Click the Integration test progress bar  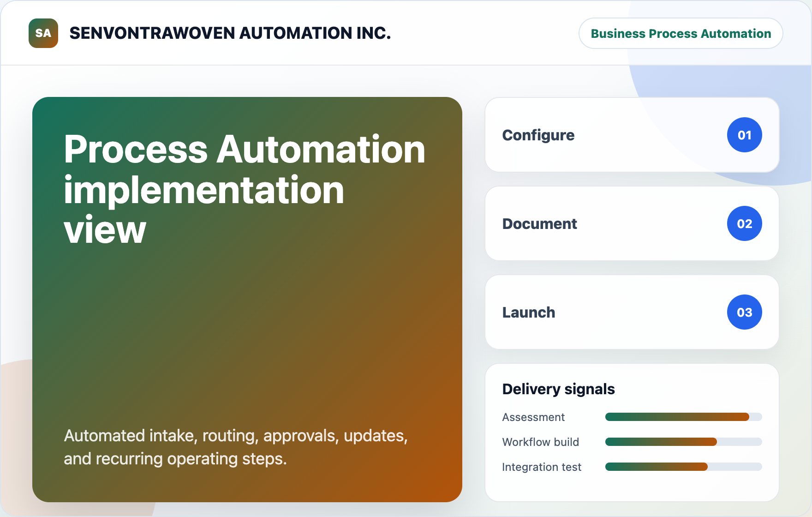pos(683,467)
